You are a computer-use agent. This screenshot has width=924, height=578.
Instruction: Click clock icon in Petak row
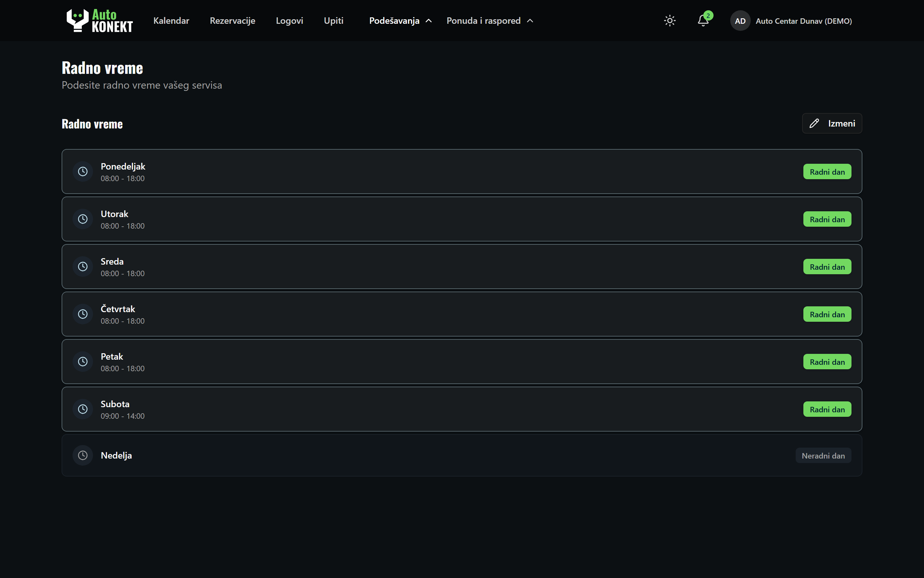tap(83, 362)
